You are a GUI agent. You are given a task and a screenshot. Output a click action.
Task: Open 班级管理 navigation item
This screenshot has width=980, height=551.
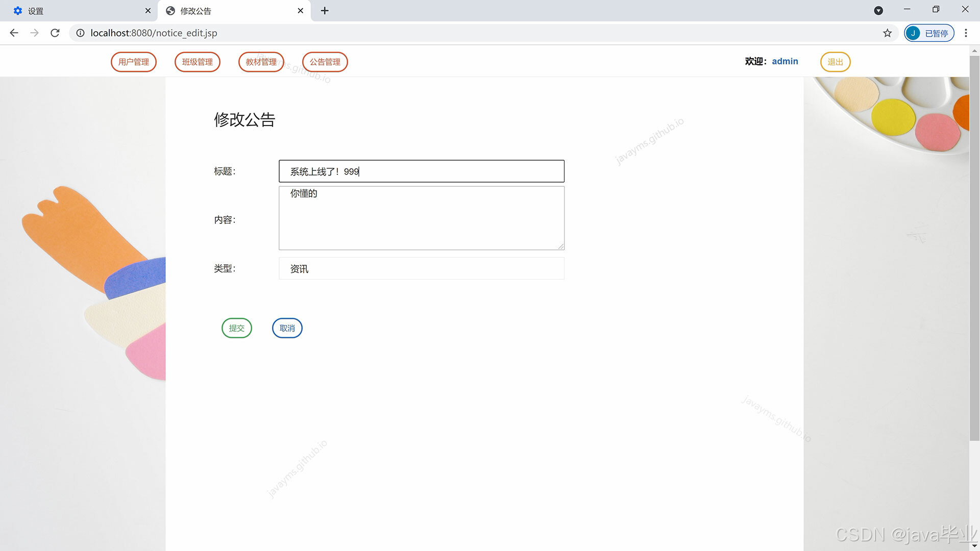pyautogui.click(x=198, y=62)
